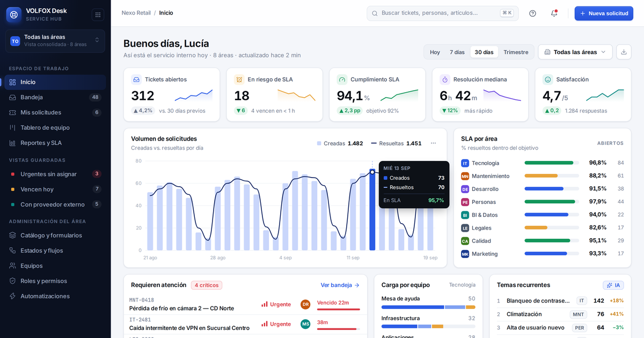Follow the Ver bandeja link
The image size is (644, 338).
[340, 285]
